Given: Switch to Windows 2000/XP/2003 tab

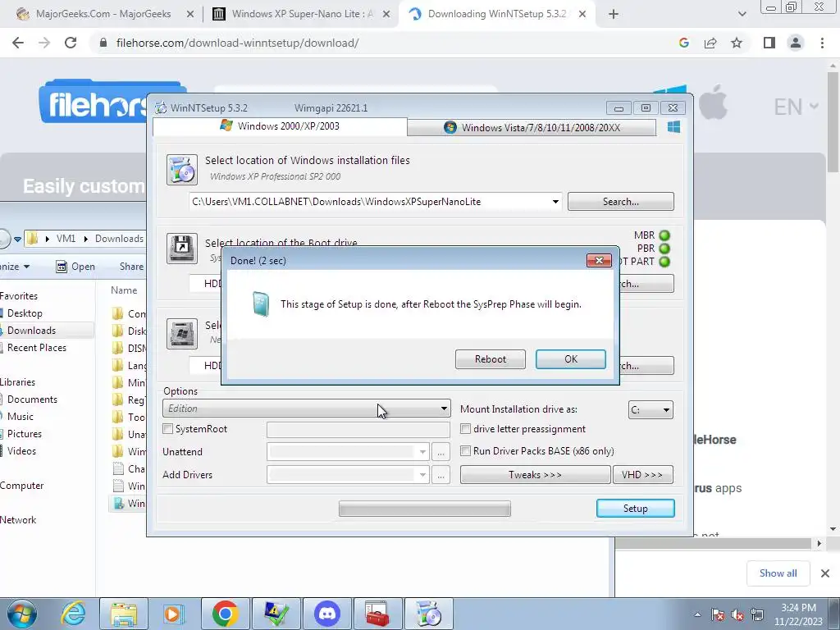Looking at the screenshot, I should pyautogui.click(x=280, y=126).
